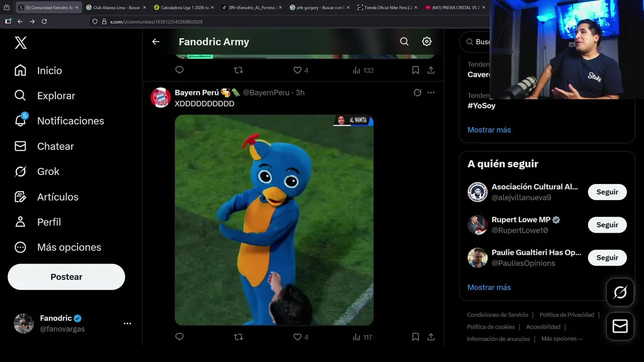
Task: Like the post with 132 views
Action: (x=300, y=70)
